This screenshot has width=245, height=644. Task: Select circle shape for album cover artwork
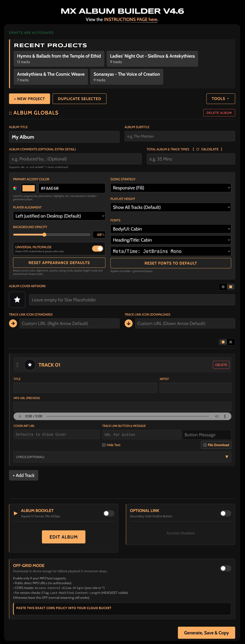click(x=223, y=287)
